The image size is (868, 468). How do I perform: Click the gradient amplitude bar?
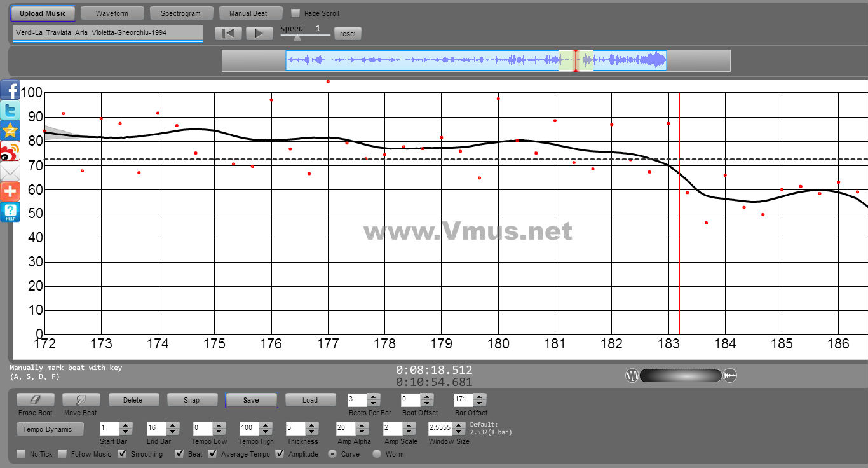pos(681,376)
